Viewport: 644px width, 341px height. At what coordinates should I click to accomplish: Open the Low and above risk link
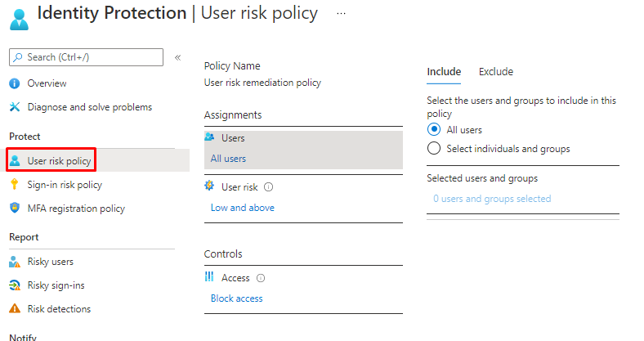[242, 208]
